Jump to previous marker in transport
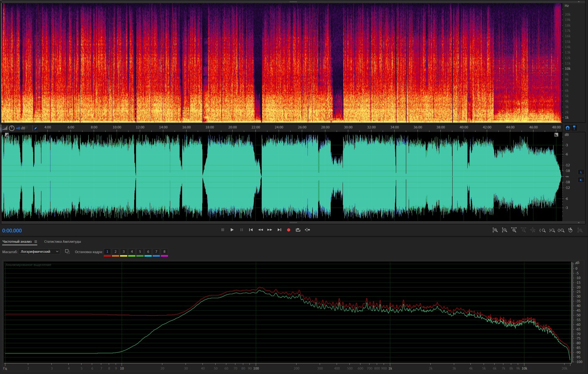 pos(251,230)
